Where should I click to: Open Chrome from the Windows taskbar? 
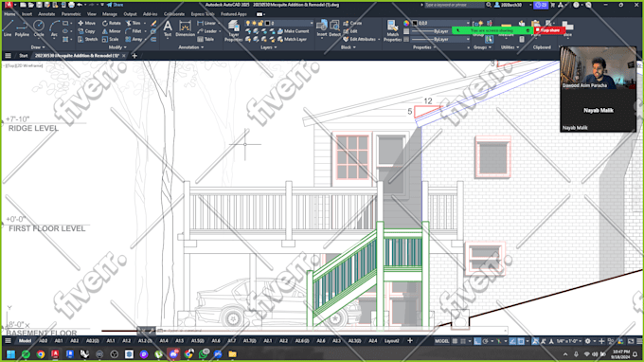point(40,353)
